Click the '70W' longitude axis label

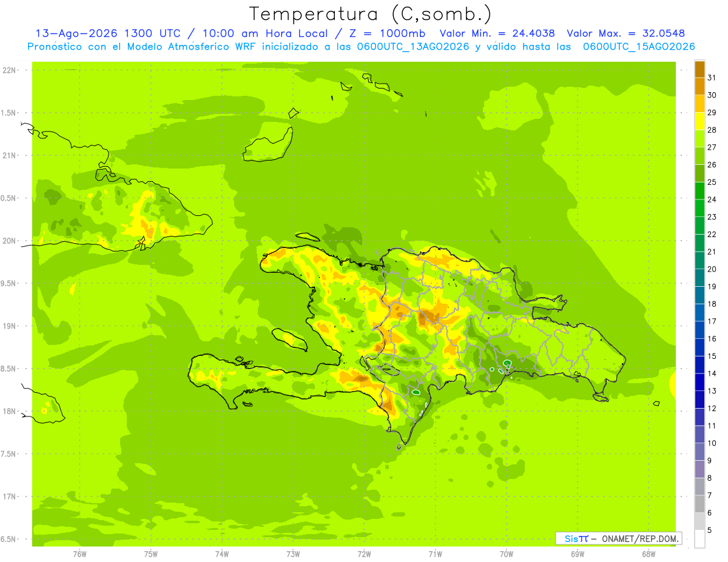click(x=507, y=554)
